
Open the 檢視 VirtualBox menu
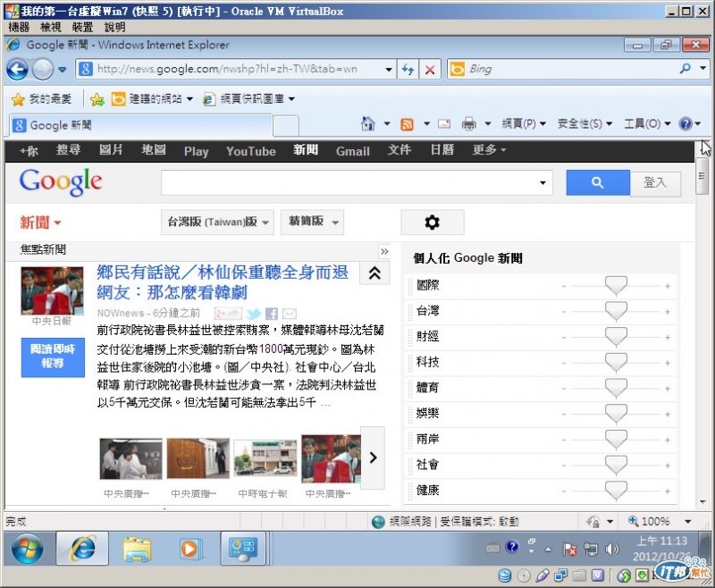pyautogui.click(x=51, y=28)
